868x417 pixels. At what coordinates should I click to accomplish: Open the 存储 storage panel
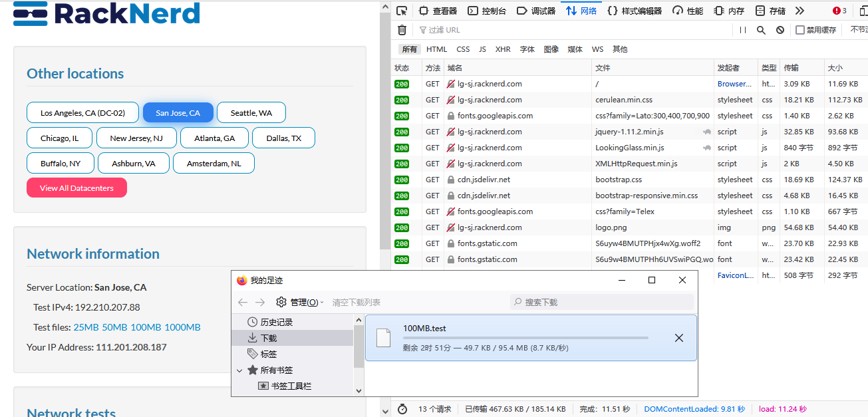pos(770,11)
